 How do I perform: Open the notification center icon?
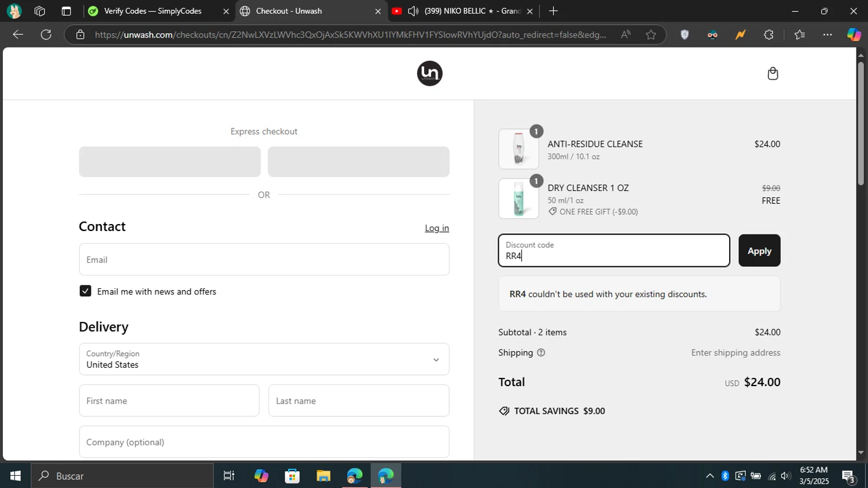click(x=848, y=476)
